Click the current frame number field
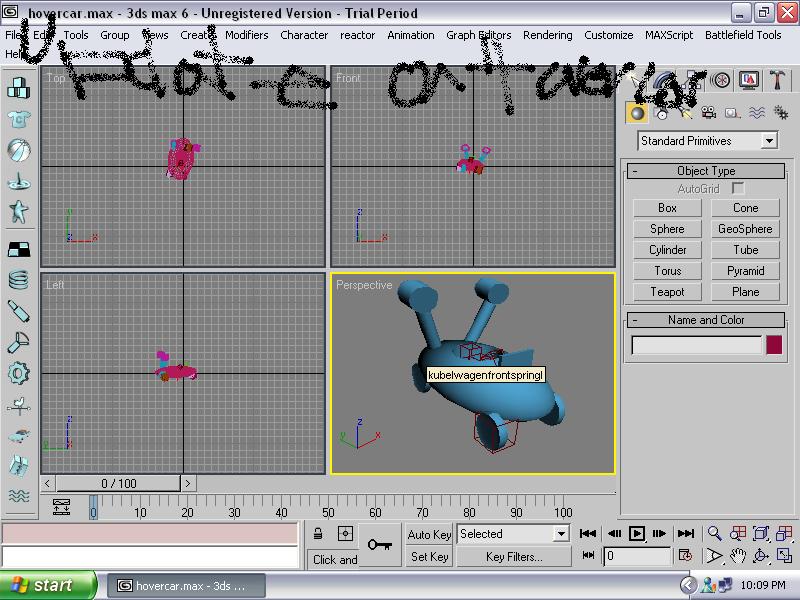This screenshot has height=600, width=800. (637, 556)
